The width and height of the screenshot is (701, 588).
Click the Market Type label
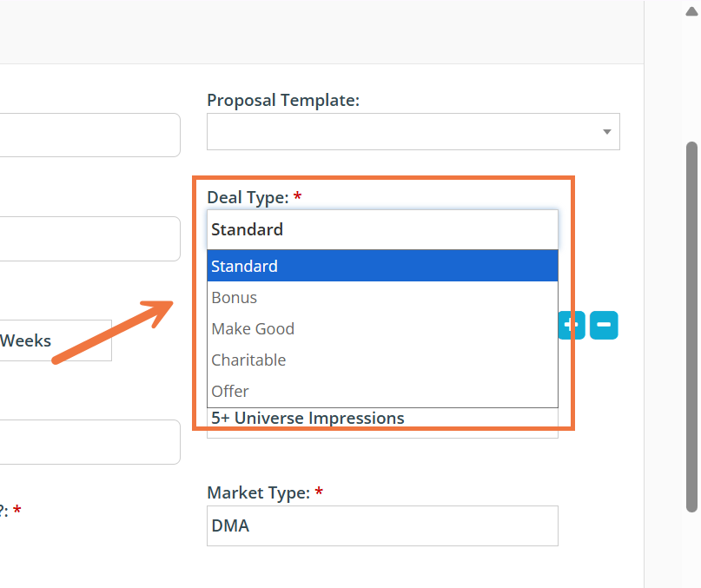(x=258, y=492)
